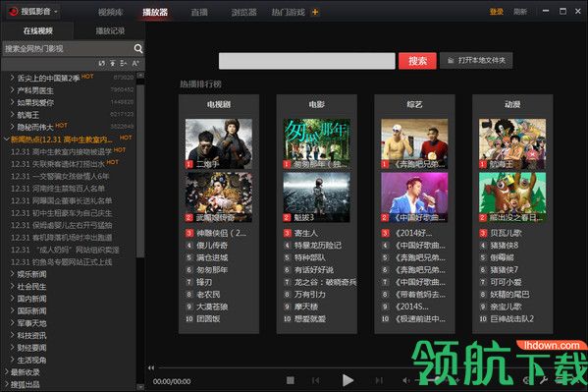Click 贝瓦儿歌 in anime ranking
This screenshot has width=588, height=392.
506,233
